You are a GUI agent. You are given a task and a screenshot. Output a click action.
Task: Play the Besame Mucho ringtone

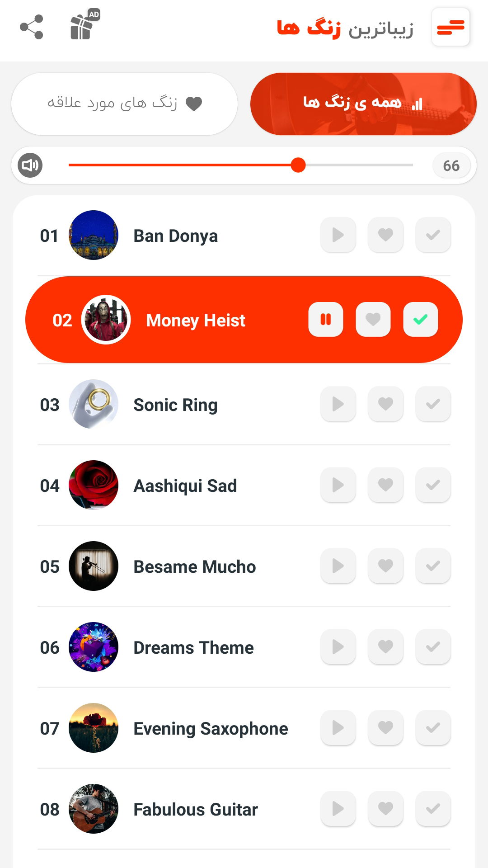[x=338, y=566]
